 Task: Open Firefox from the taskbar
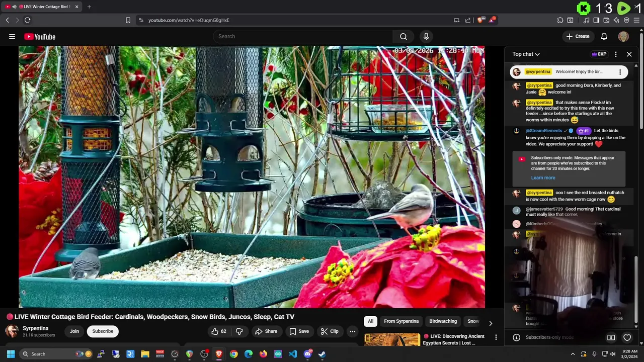click(263, 354)
